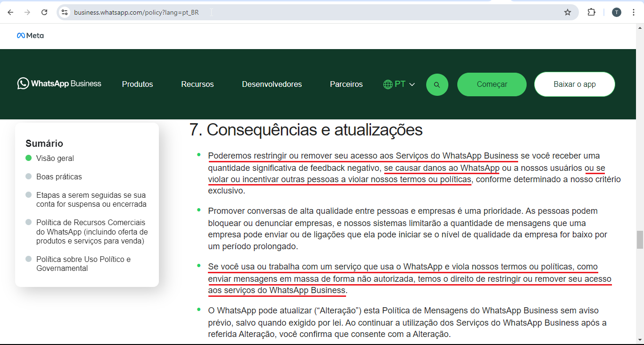Click paragraph starting 'Promover conversas de alta qualidade'
This screenshot has width=644, height=345.
point(408,228)
